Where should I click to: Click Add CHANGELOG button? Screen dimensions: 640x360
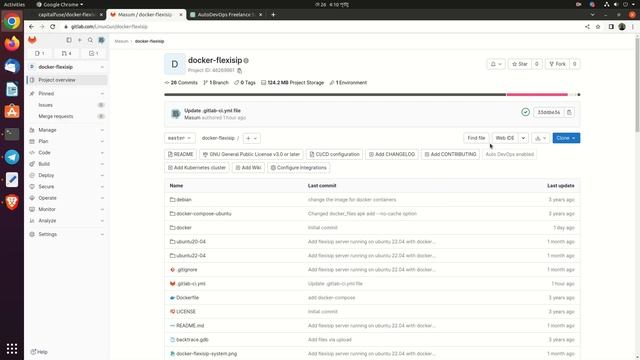pos(392,154)
